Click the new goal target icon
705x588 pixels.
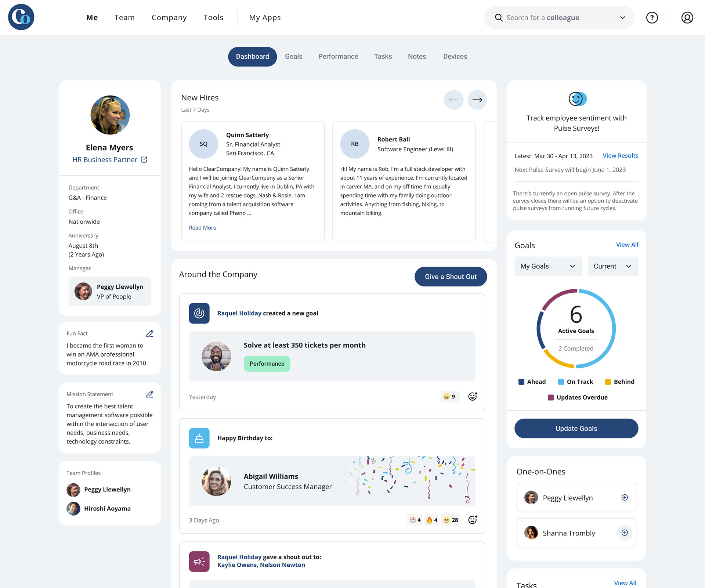pos(199,313)
